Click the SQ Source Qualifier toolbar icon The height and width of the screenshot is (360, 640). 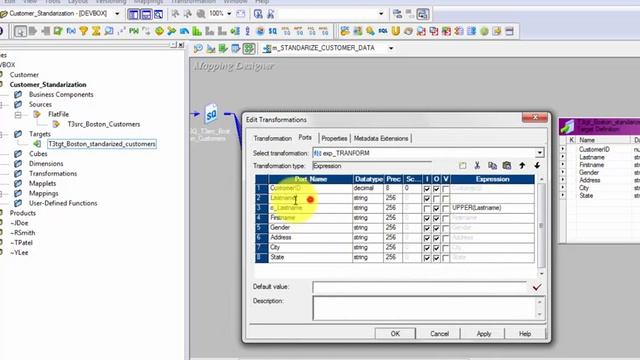coord(273,31)
